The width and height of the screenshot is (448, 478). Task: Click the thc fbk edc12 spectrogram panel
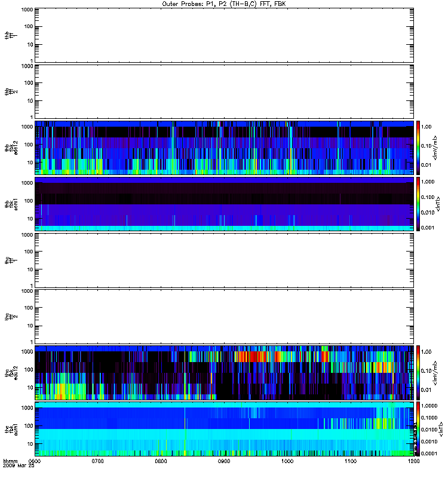225,372
